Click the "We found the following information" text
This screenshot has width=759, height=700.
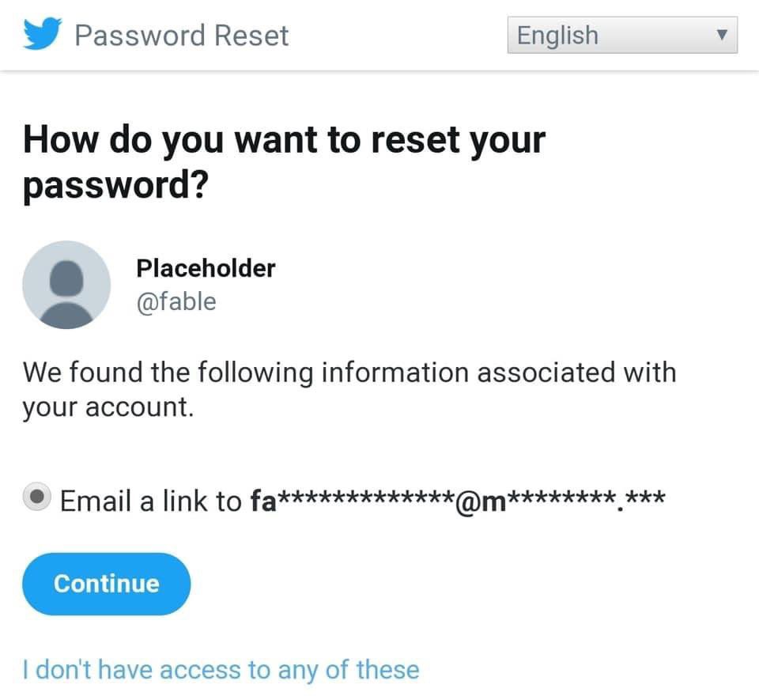349,372
